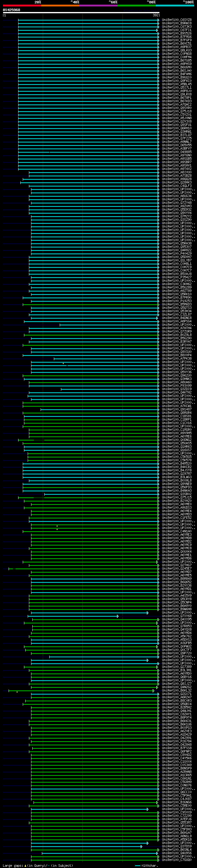Click the UniRef100_B6KL32 label
The width and height of the screenshot is (197, 868).
(x=177, y=690)
